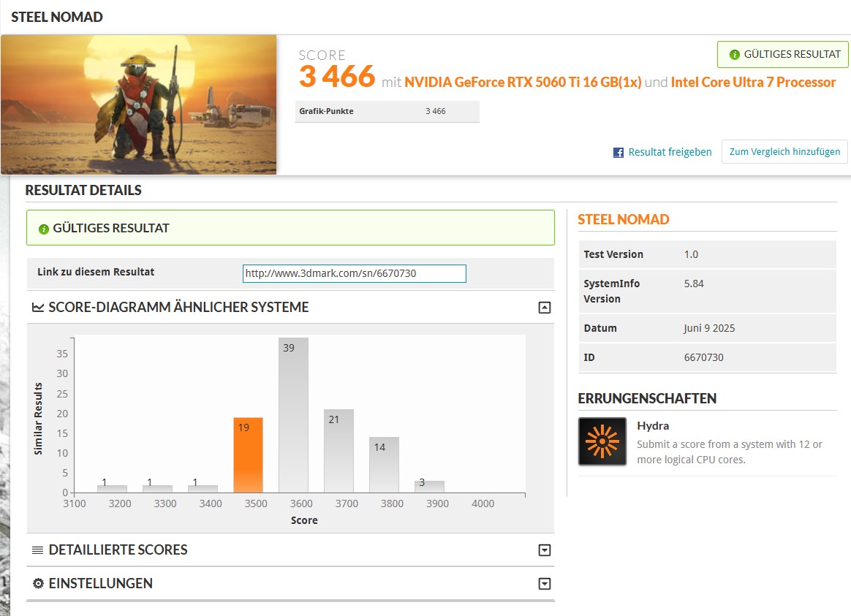Open the NVIDIA GeForce RTX 5060 Ti link

[523, 82]
